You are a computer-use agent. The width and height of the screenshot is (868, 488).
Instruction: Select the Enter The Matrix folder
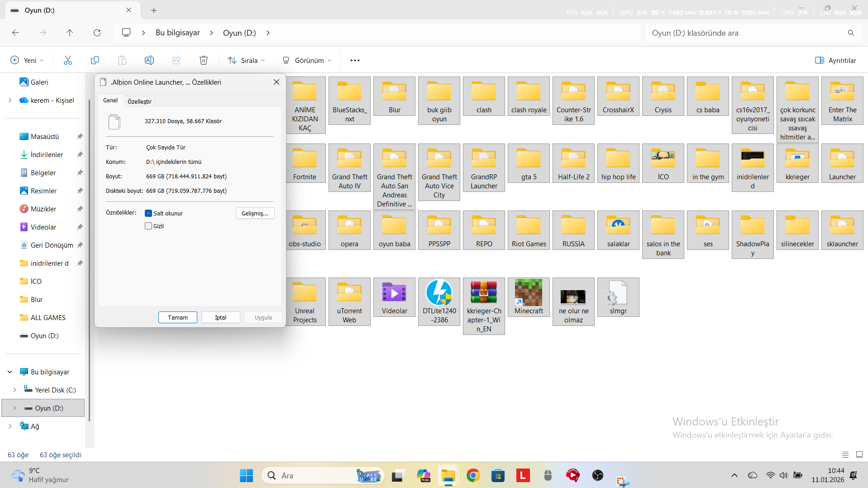(842, 101)
